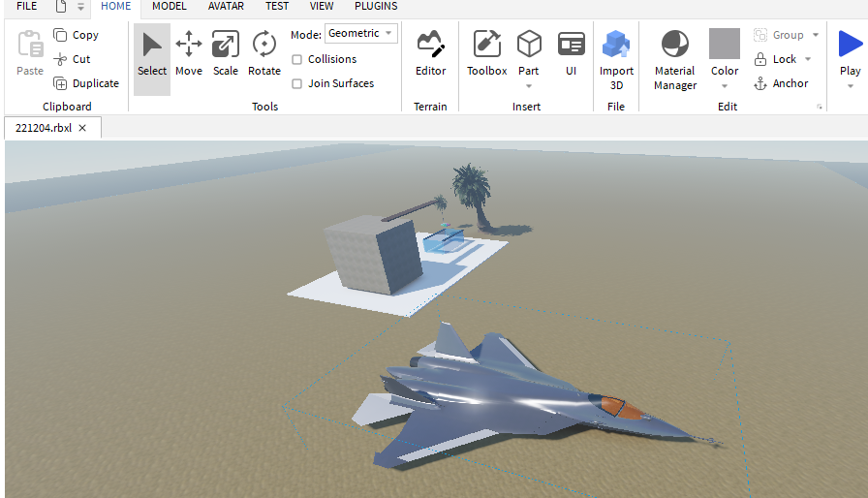Click the gray Color swatch
868x498 pixels.
[725, 44]
